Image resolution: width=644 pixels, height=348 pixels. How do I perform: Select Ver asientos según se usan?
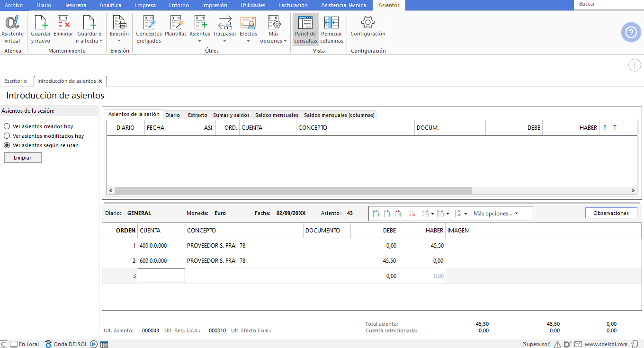coord(41,145)
